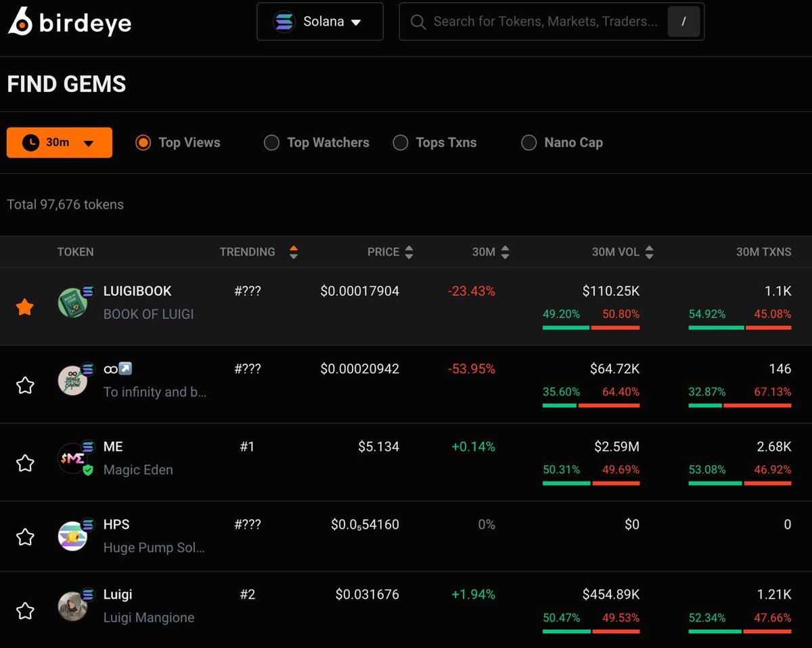Click the search magnifier icon
This screenshot has width=812, height=648.
click(418, 22)
